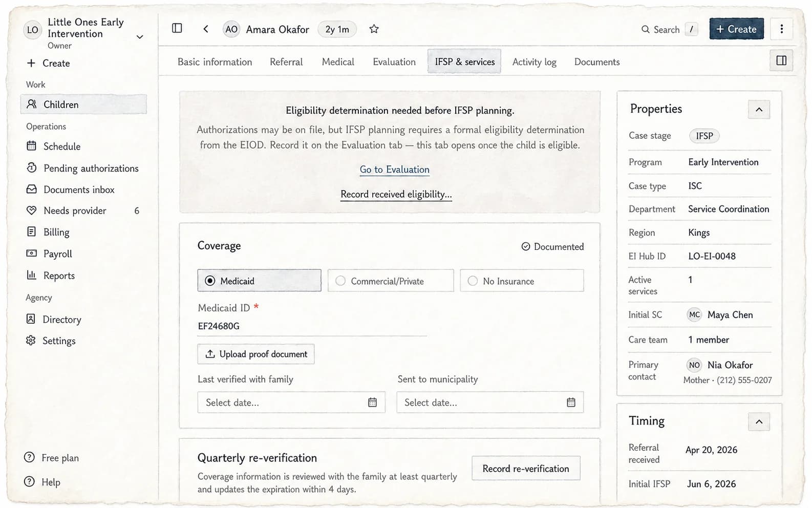Click the blue Create button

[736, 29]
